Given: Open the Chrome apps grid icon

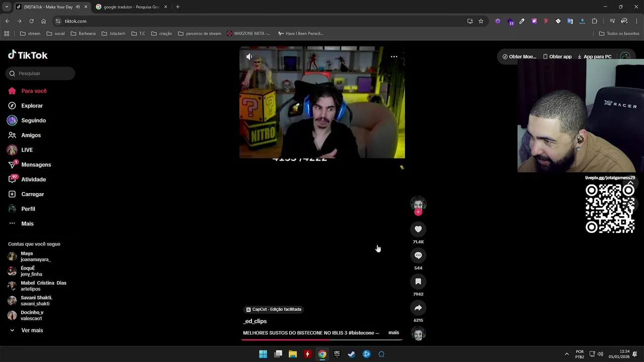Looking at the screenshot, I should (7, 34).
